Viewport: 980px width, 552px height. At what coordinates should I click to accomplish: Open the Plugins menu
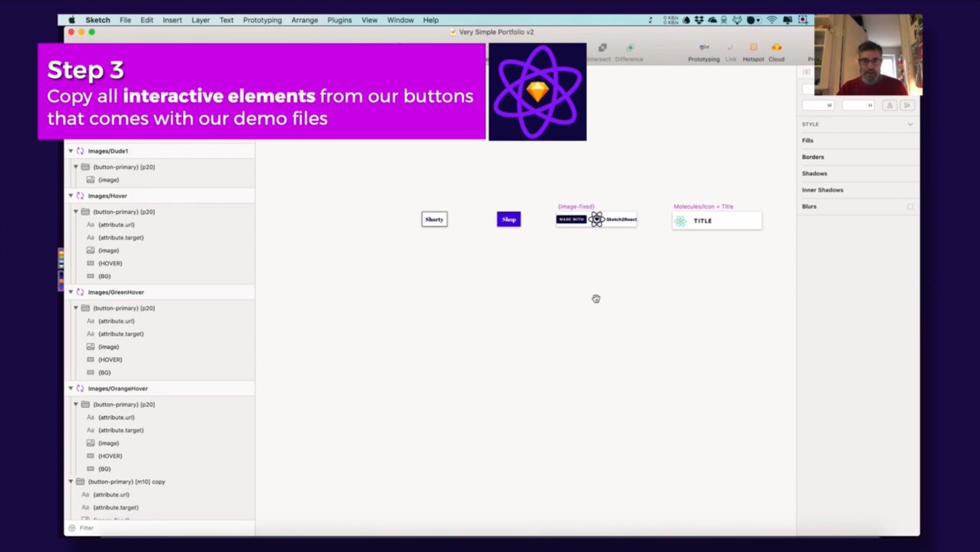[339, 20]
